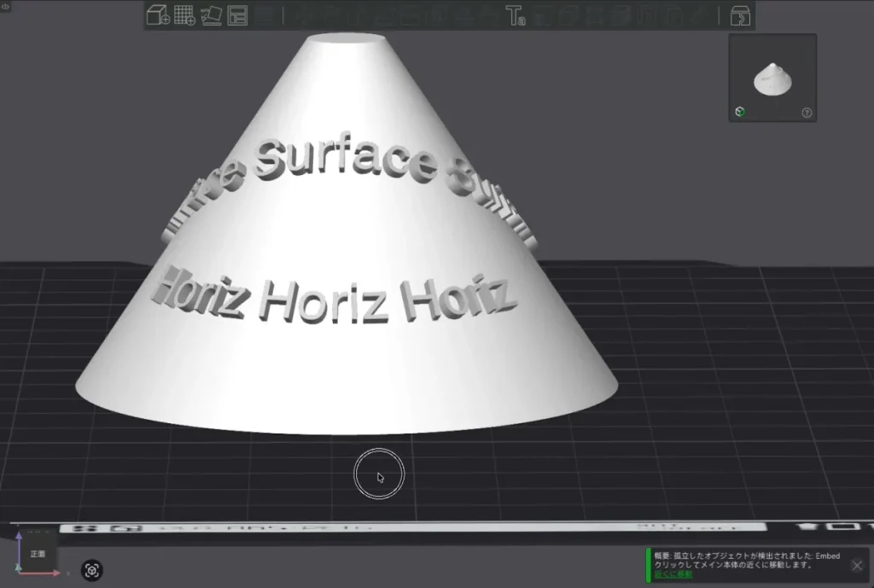Dismiss the Embed notification with X
Screen dimensions: 874x588
point(857,565)
